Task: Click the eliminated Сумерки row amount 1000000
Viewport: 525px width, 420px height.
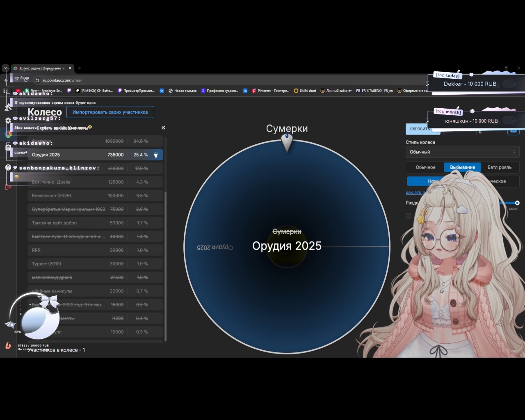Action: pos(114,141)
